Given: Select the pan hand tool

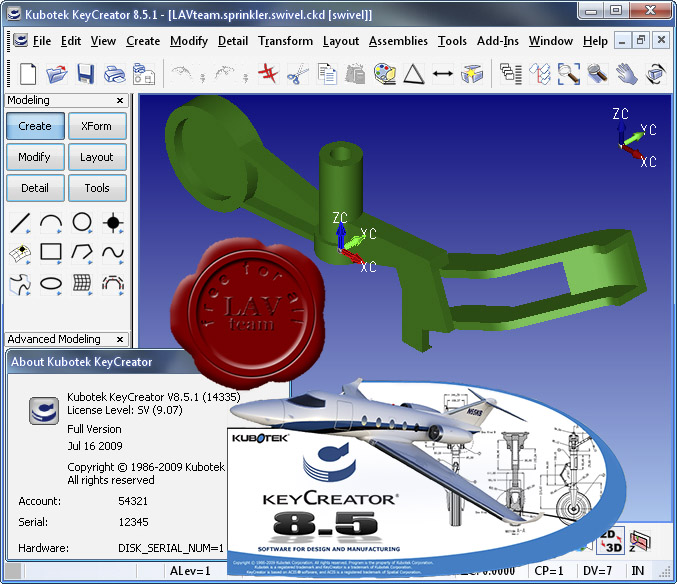Looking at the screenshot, I should coord(627,74).
